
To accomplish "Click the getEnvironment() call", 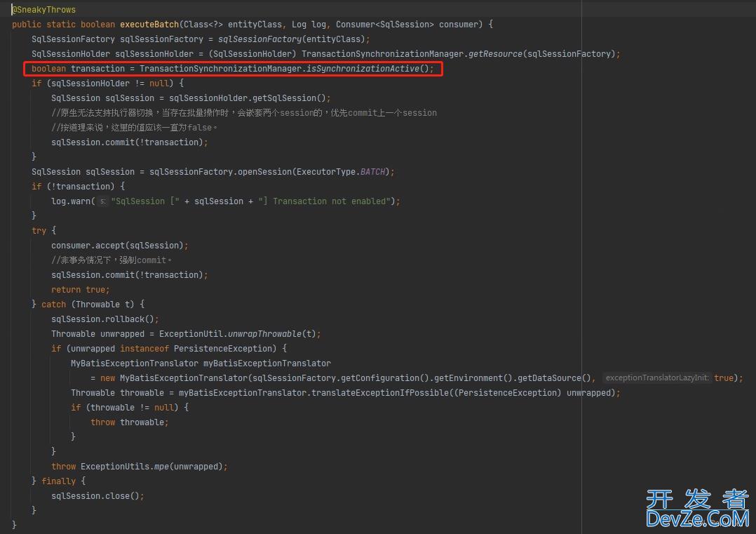I will pyautogui.click(x=473, y=378).
